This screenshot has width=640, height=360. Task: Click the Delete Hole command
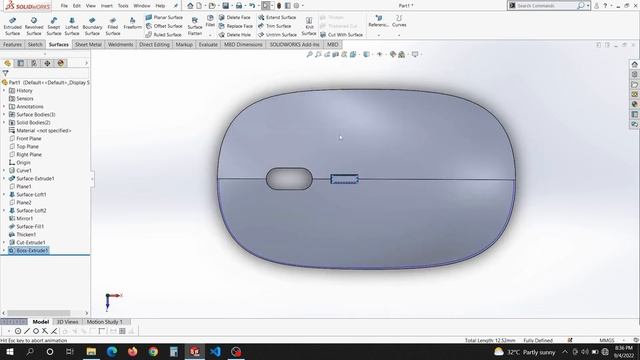[x=235, y=35]
